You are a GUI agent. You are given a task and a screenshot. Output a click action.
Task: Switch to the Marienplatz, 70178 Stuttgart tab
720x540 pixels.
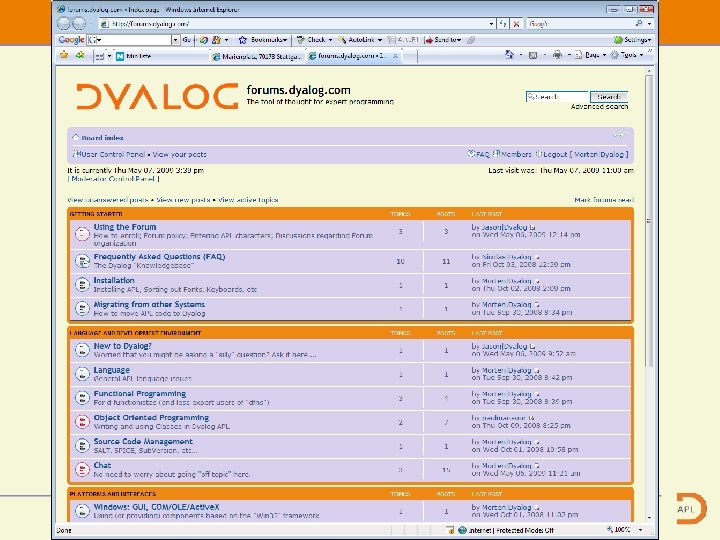point(256,56)
